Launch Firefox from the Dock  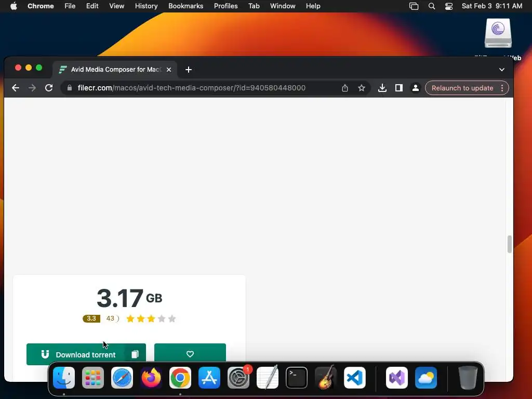(x=151, y=378)
